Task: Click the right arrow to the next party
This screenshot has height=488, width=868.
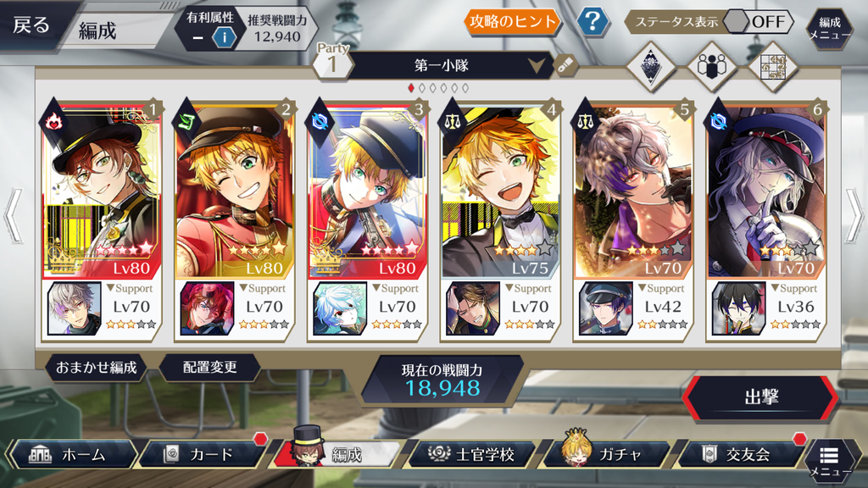Action: [x=854, y=216]
